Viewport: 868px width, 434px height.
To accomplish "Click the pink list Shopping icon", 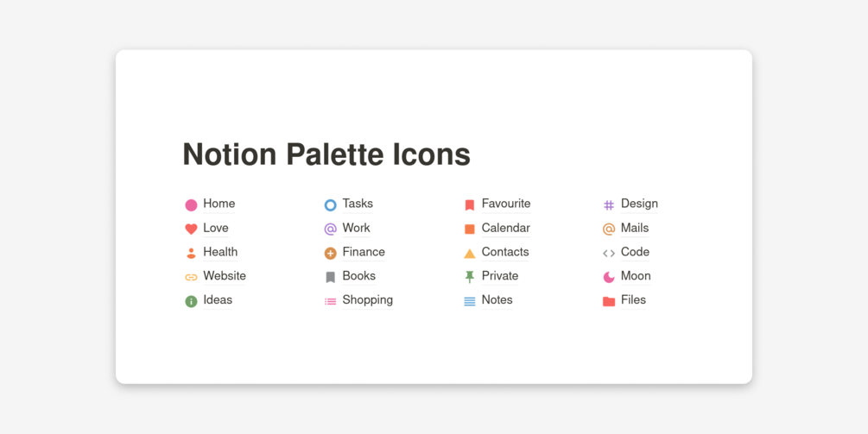I will tap(330, 301).
